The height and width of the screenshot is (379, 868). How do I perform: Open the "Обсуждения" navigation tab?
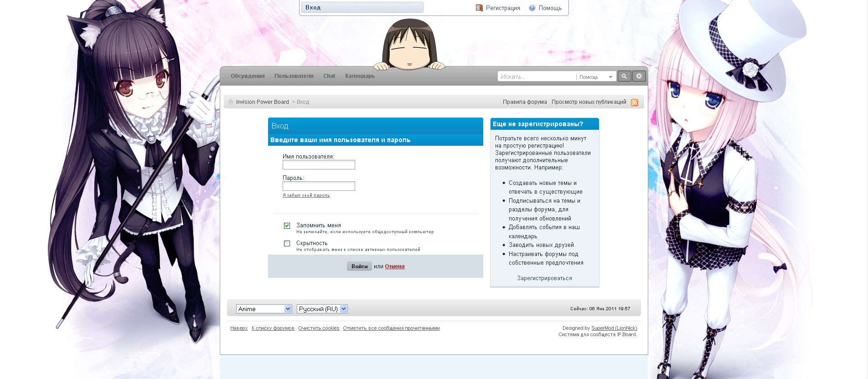pyautogui.click(x=248, y=76)
